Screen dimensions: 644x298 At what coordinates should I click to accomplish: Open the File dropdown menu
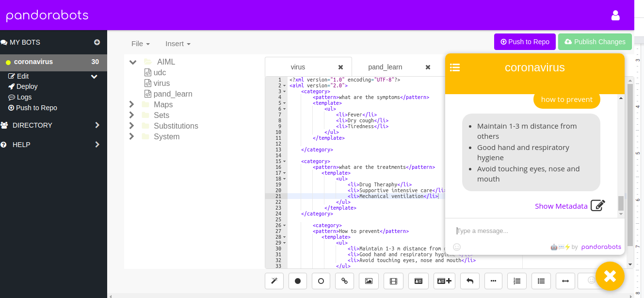click(141, 44)
